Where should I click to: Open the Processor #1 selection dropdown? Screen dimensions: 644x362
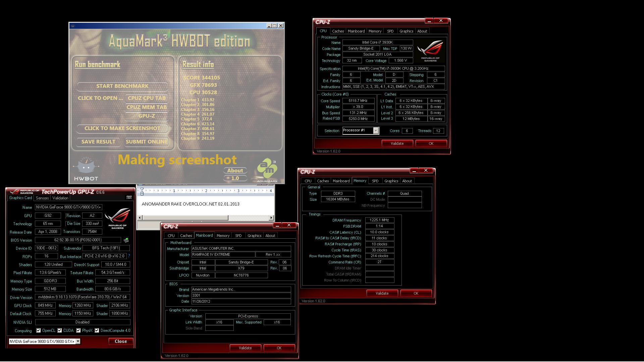click(x=376, y=131)
